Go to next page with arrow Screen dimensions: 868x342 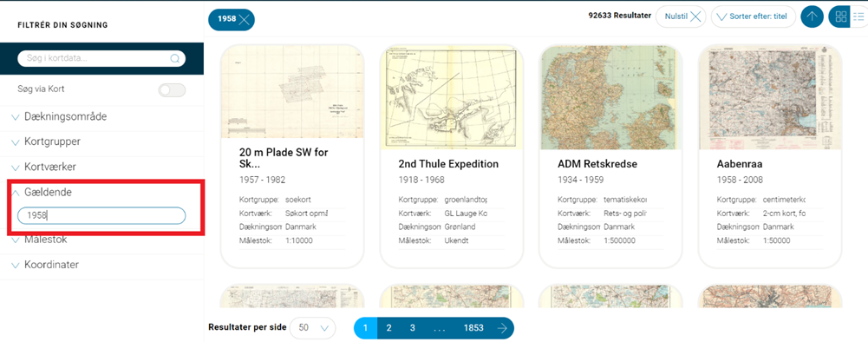pyautogui.click(x=502, y=327)
